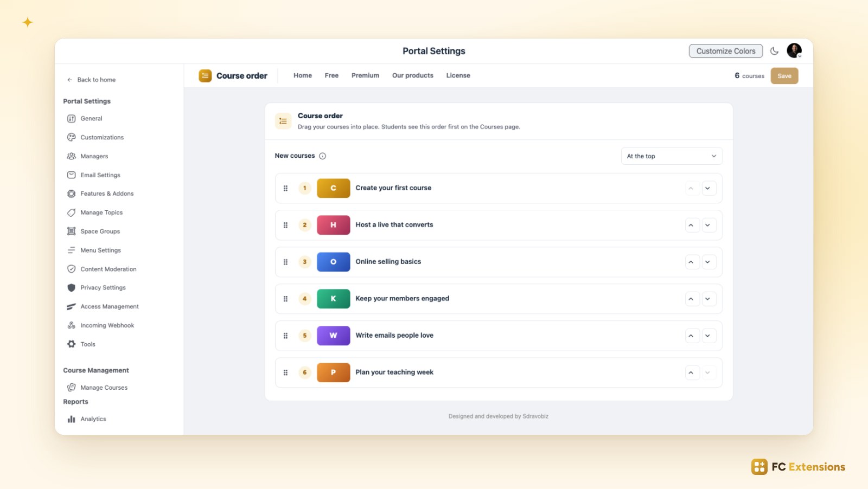Move Keep your members engaged up
The width and height of the screenshot is (868, 489).
pyautogui.click(x=692, y=299)
